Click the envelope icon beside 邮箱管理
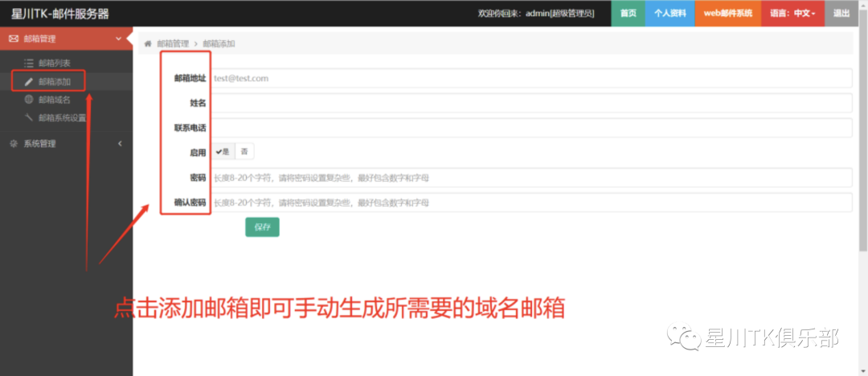The height and width of the screenshot is (376, 868). point(14,39)
